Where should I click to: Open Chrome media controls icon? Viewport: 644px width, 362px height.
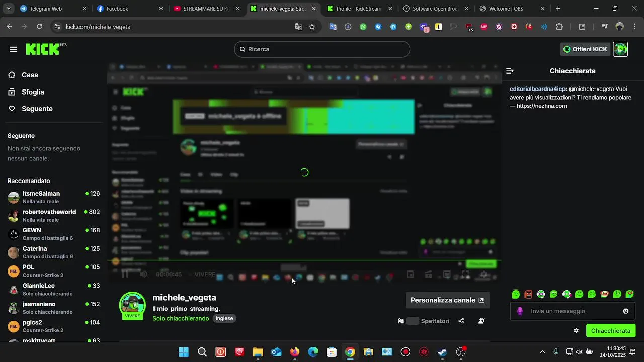605,27
